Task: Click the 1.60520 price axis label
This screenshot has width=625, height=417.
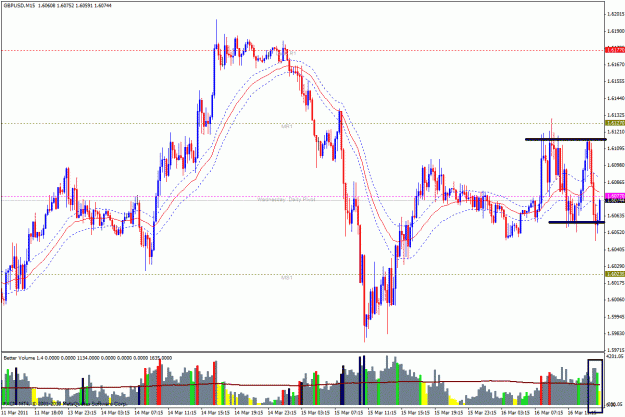Action: [x=615, y=232]
